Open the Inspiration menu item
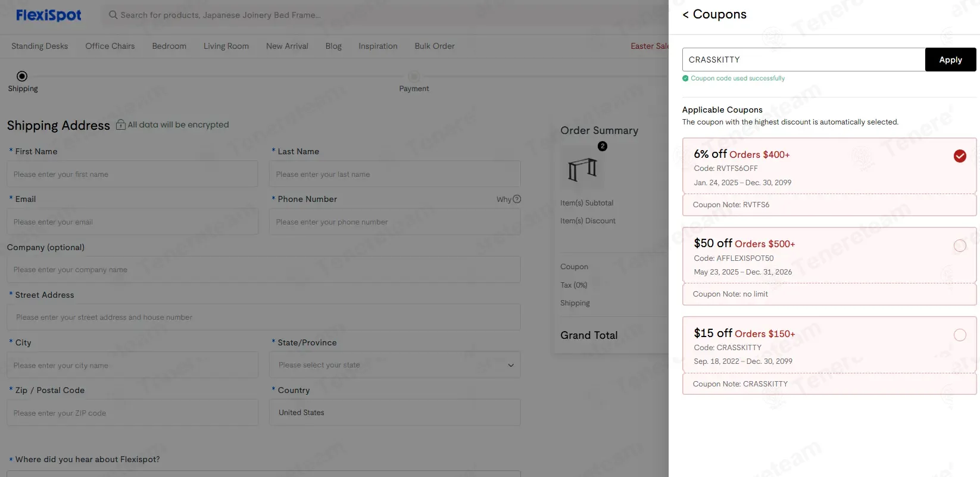This screenshot has width=980, height=477. 378,46
